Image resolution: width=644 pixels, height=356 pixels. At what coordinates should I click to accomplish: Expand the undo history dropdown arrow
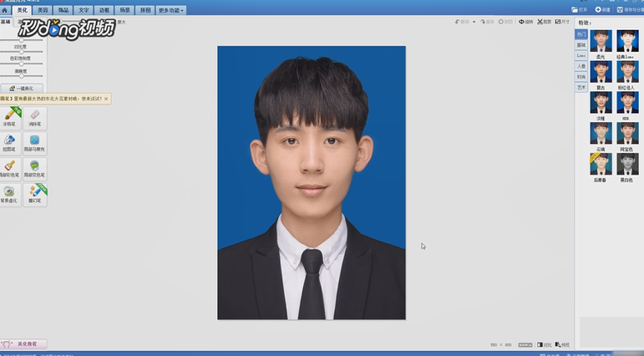pyautogui.click(x=474, y=22)
